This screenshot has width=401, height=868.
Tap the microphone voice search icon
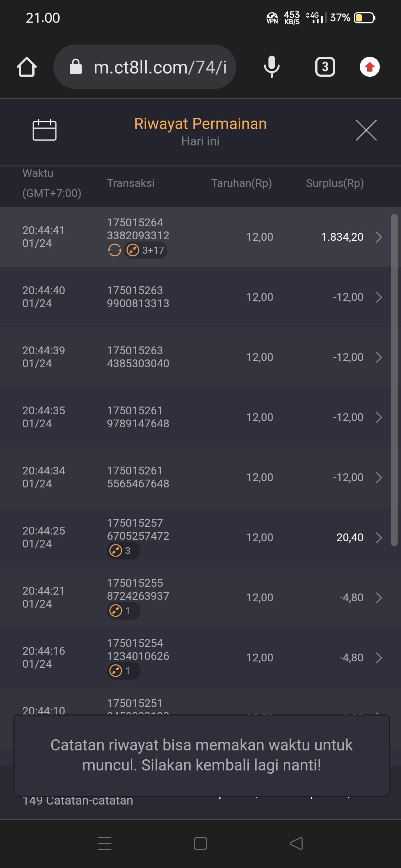point(271,67)
